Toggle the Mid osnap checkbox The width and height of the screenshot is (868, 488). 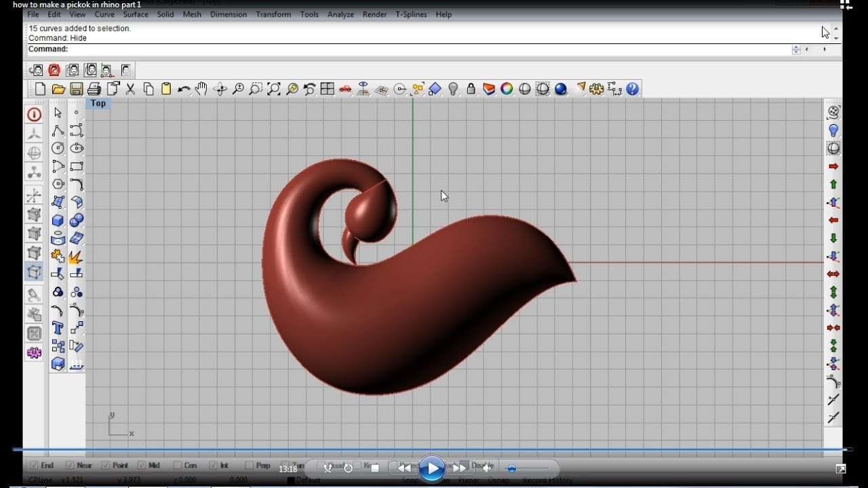(x=142, y=466)
